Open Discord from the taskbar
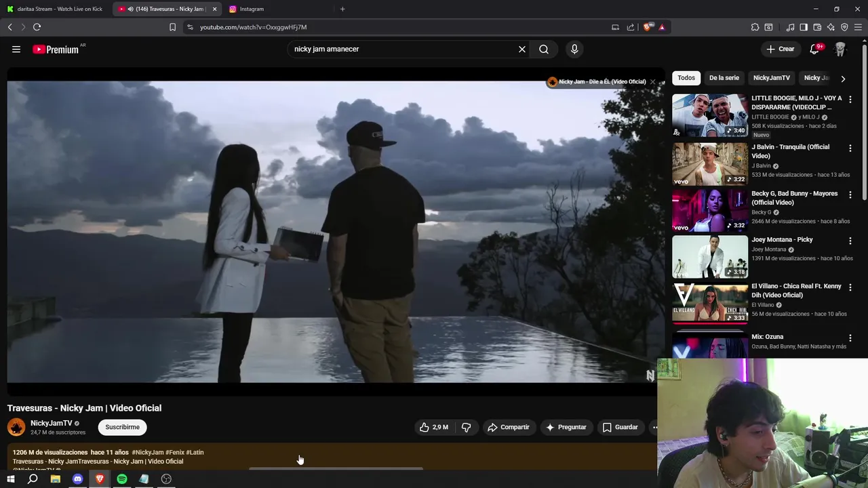The height and width of the screenshot is (488, 868). click(x=77, y=479)
